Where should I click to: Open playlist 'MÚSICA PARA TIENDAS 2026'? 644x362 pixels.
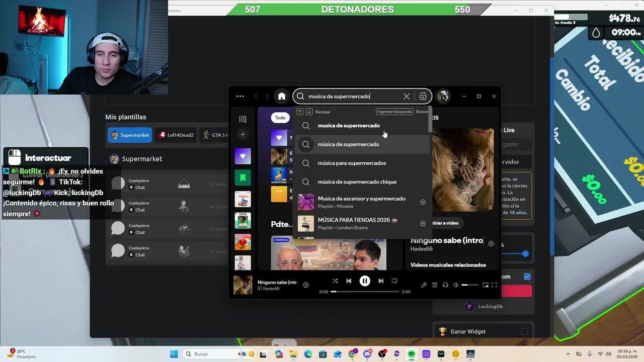tap(363, 223)
